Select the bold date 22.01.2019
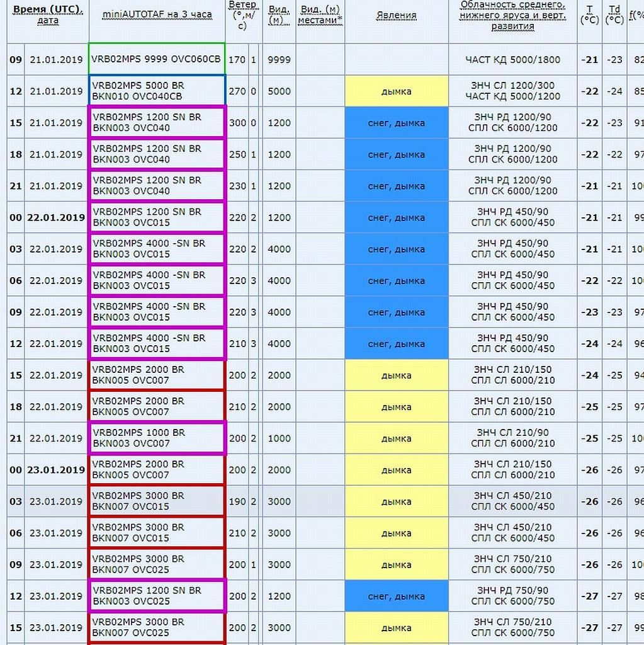This screenshot has width=644, height=645. pos(55,217)
